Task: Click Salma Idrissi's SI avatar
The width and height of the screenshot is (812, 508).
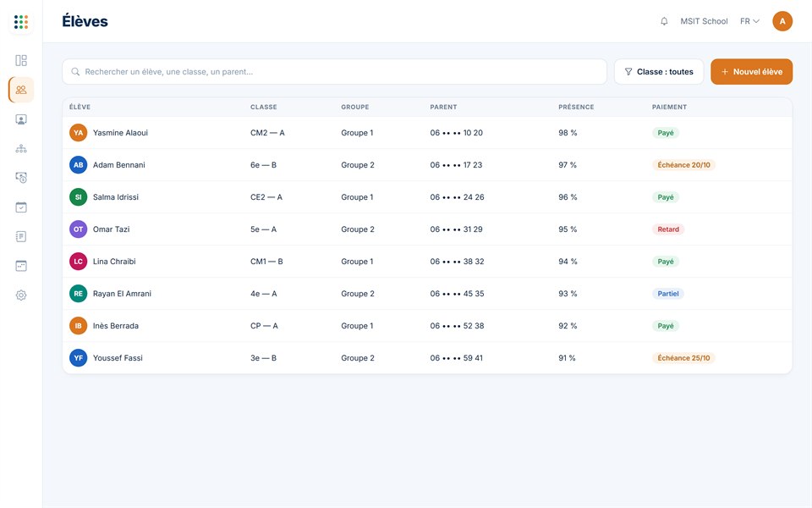Action: coord(78,197)
